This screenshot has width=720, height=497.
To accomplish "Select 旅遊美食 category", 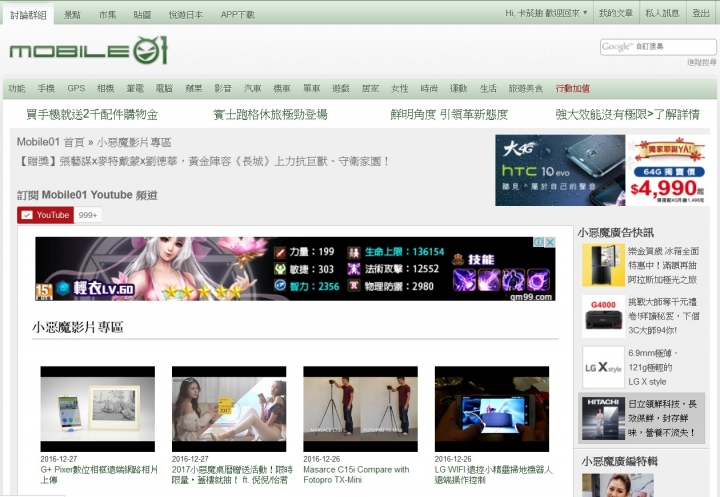I will (x=526, y=88).
